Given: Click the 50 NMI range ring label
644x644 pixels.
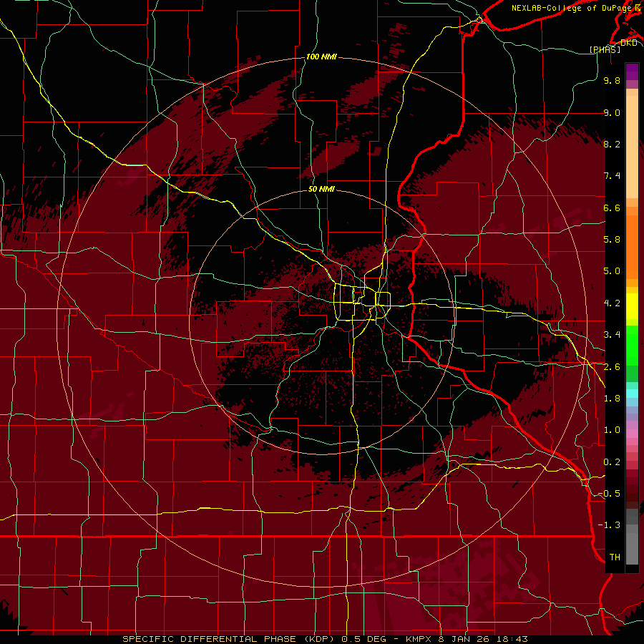Looking at the screenshot, I should [321, 189].
